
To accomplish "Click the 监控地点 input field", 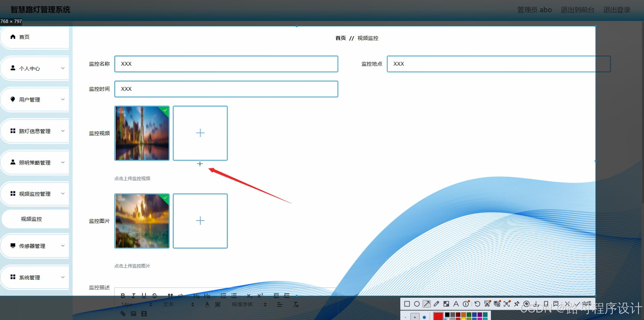I will pos(499,64).
